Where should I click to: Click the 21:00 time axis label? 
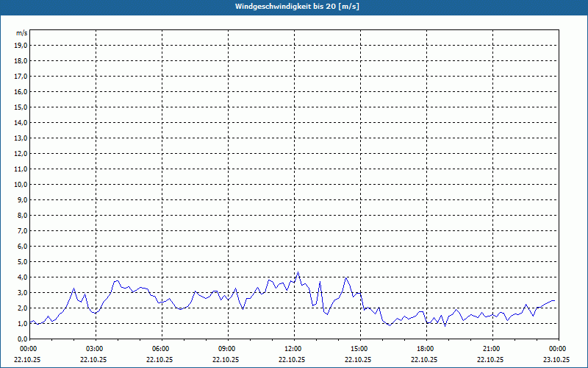coord(491,349)
